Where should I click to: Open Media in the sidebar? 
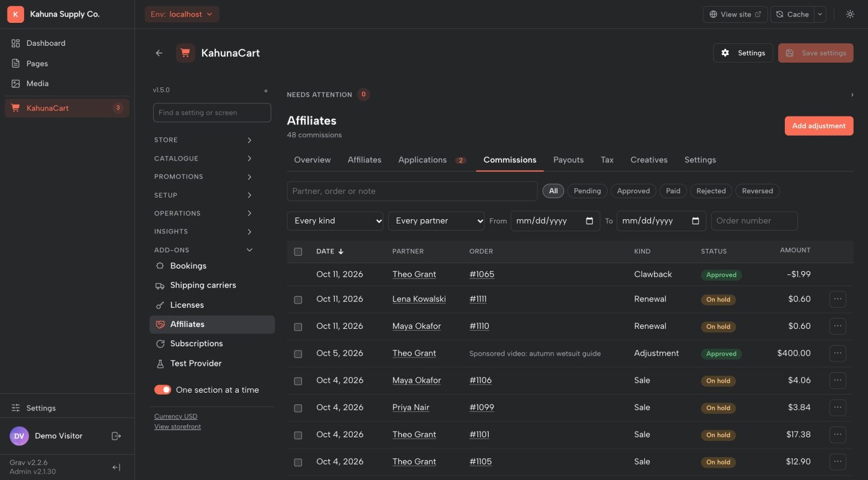pyautogui.click(x=67, y=84)
